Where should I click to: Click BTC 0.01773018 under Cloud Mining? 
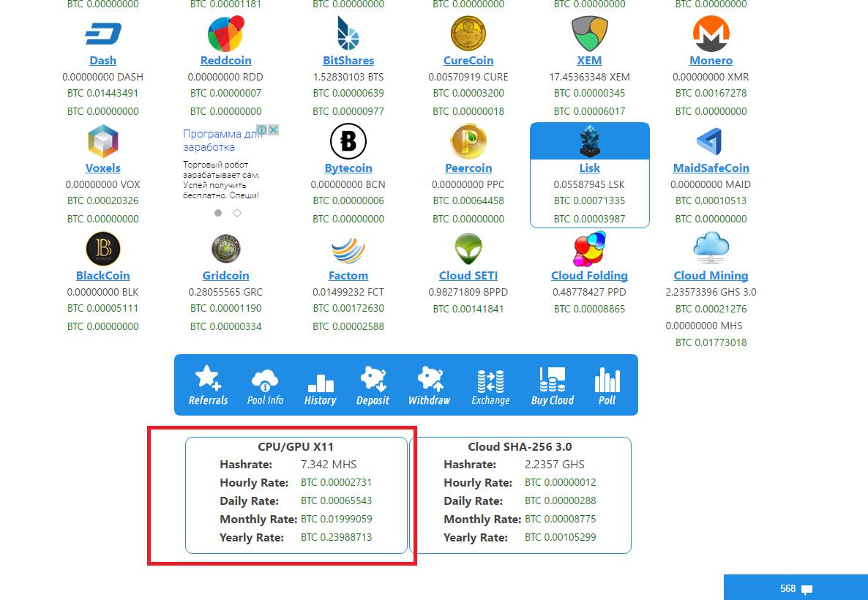coord(711,342)
